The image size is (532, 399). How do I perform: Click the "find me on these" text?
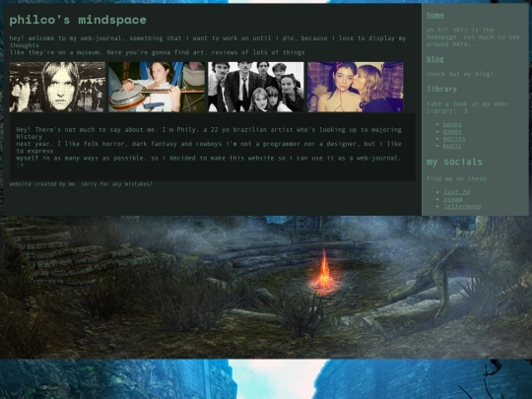(x=456, y=178)
